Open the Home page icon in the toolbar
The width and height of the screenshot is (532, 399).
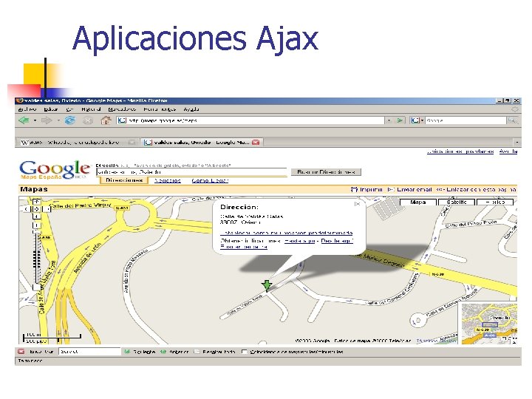(x=106, y=120)
